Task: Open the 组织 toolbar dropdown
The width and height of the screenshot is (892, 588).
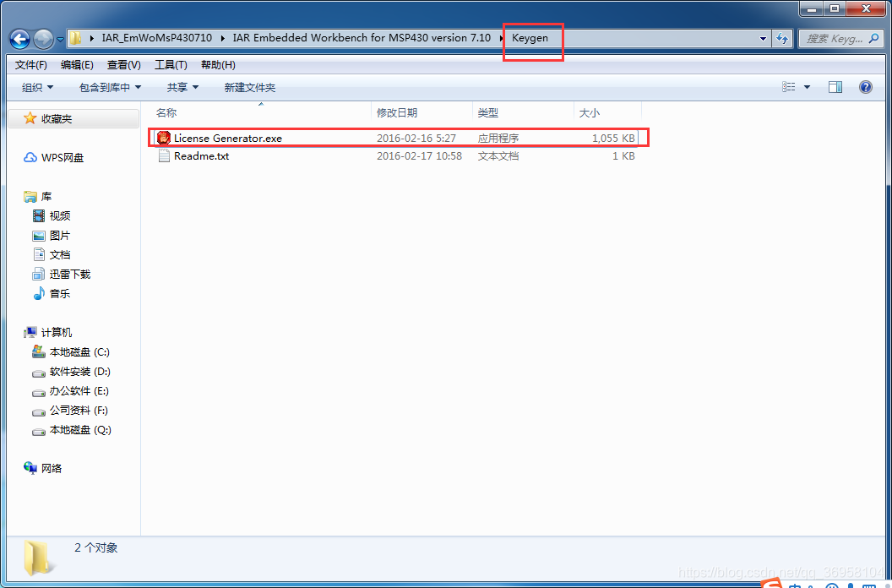Action: pos(37,87)
